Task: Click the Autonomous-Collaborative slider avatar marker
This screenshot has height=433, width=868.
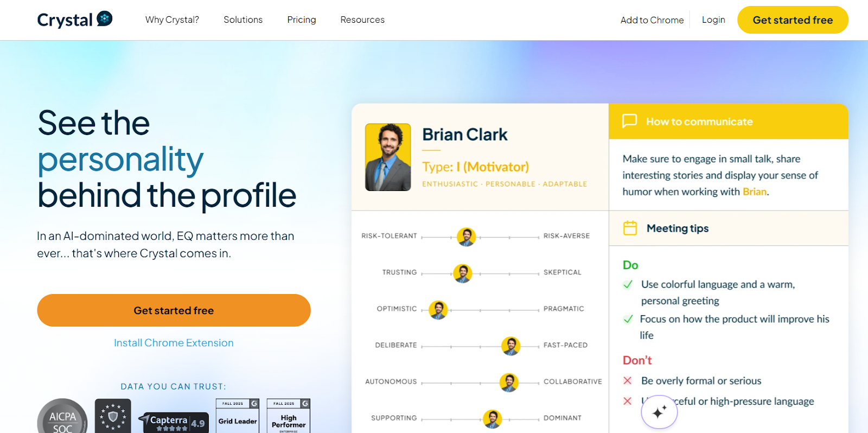Action: [x=509, y=383]
